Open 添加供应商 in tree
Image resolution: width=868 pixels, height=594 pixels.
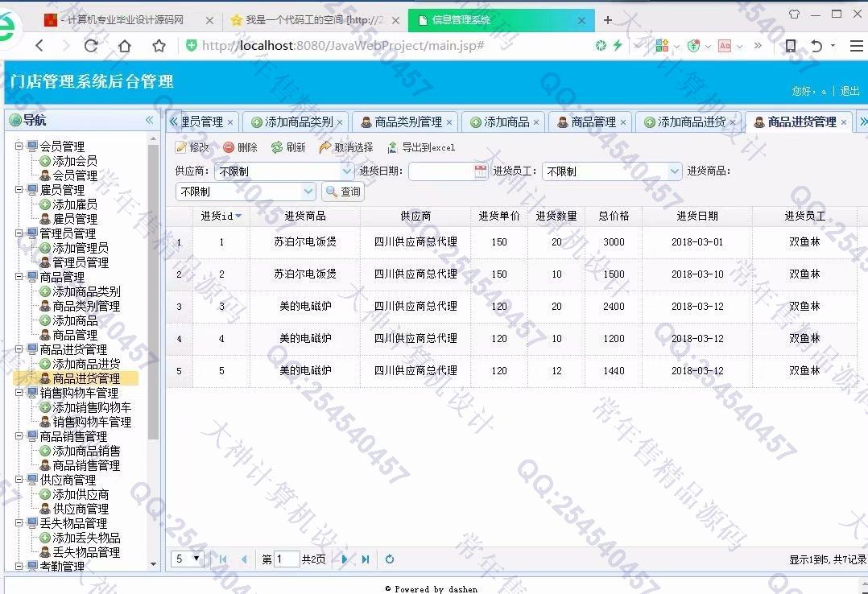click(x=81, y=494)
